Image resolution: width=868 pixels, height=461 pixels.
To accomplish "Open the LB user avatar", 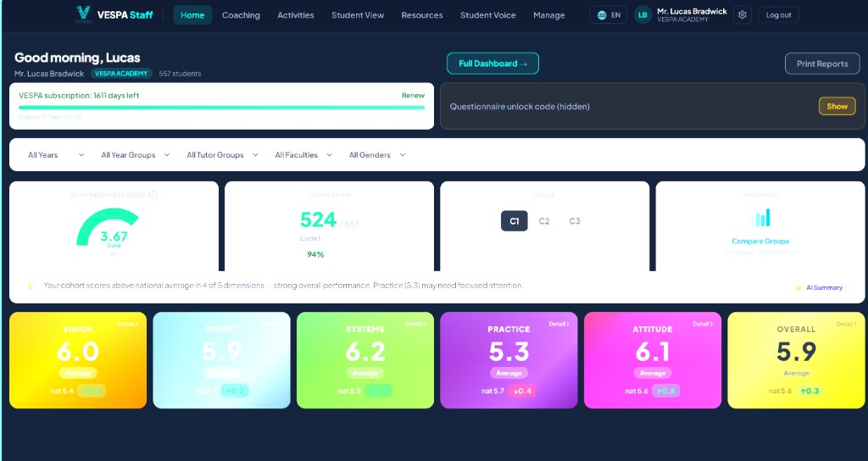I will tap(643, 15).
